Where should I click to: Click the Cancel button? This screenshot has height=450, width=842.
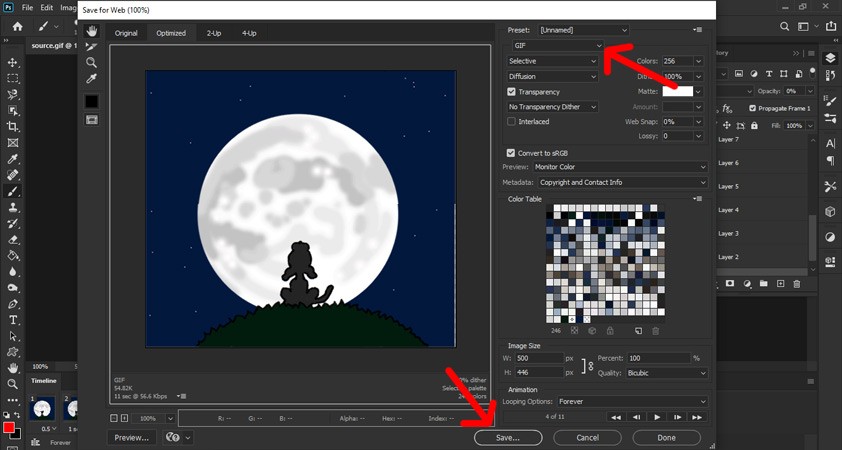587,437
